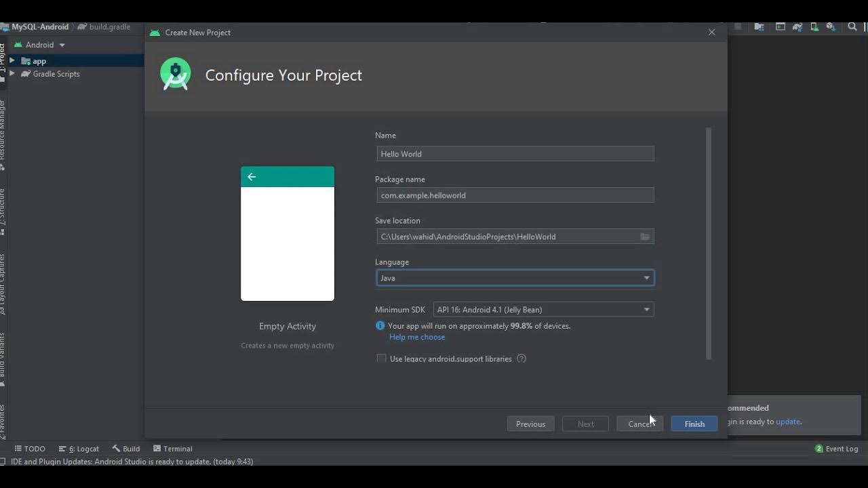
Task: Click the Android Studio logo in dialog header
Action: (176, 75)
